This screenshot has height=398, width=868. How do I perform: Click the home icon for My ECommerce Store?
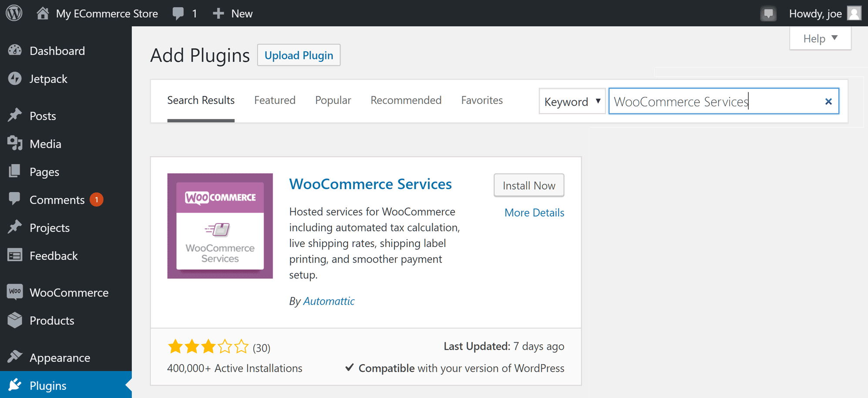pos(43,13)
